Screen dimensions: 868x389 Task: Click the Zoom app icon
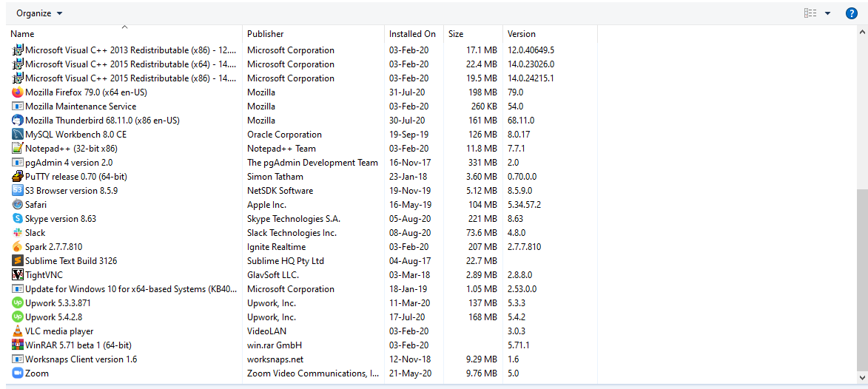click(18, 373)
